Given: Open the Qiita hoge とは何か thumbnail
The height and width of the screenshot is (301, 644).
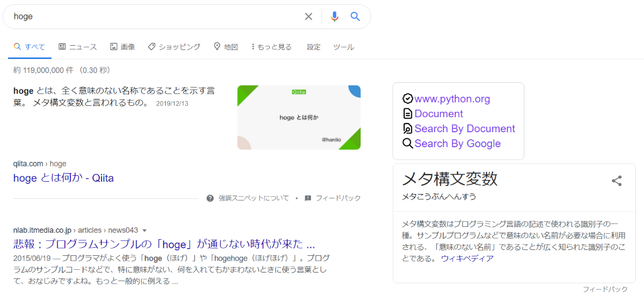Looking at the screenshot, I should (x=299, y=117).
